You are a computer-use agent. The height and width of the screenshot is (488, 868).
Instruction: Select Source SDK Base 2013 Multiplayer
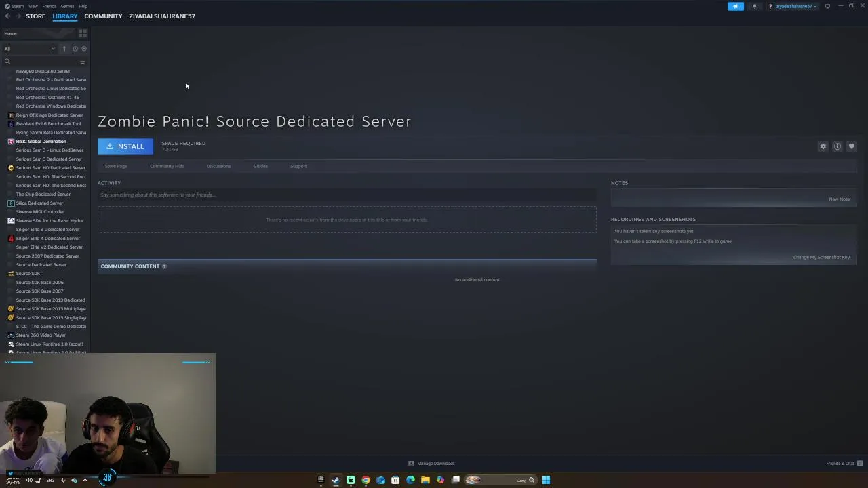tap(50, 309)
